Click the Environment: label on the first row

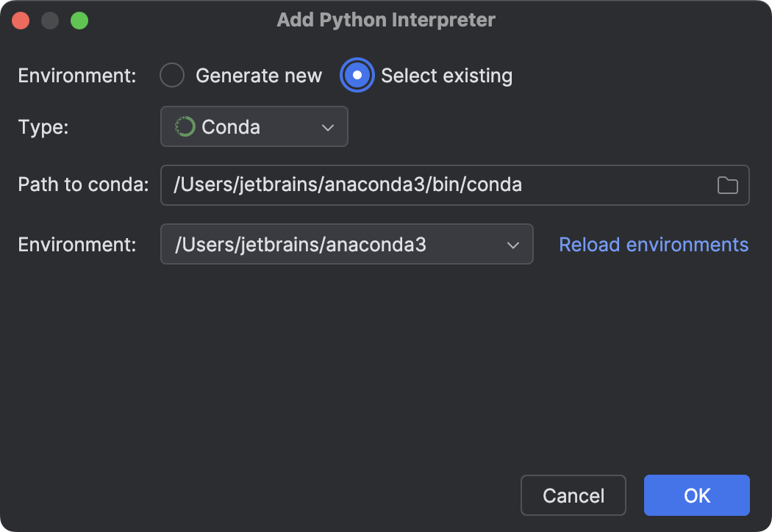tap(76, 75)
